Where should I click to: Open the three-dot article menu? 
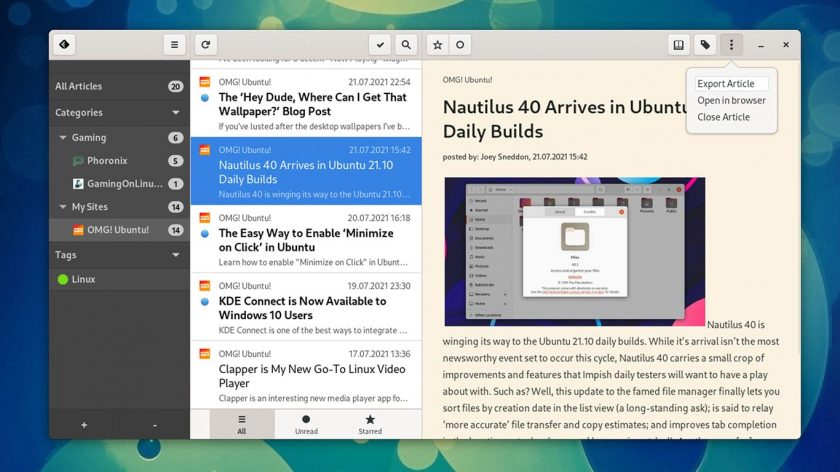point(731,45)
